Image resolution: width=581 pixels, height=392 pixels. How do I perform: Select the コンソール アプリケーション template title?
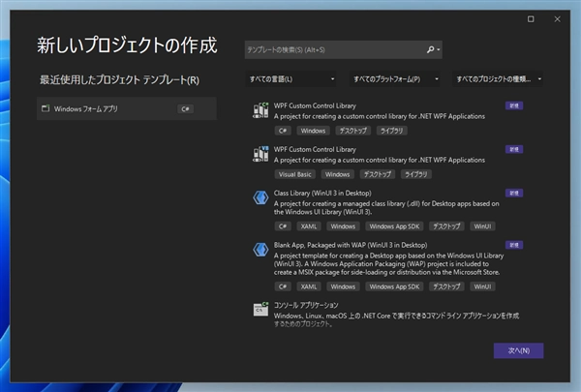tap(306, 305)
